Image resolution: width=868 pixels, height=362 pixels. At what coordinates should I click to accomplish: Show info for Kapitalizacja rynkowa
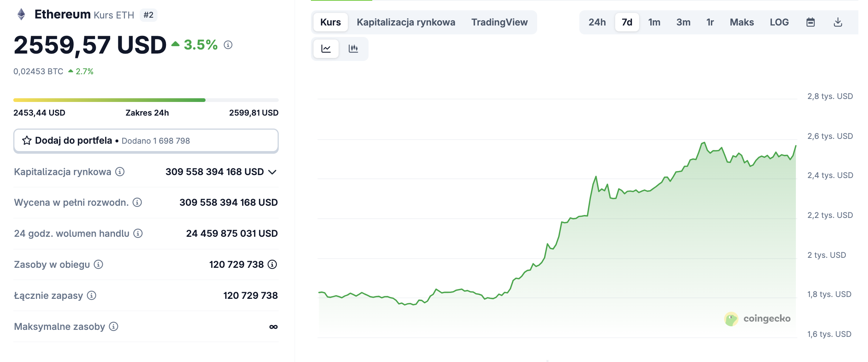point(120,172)
